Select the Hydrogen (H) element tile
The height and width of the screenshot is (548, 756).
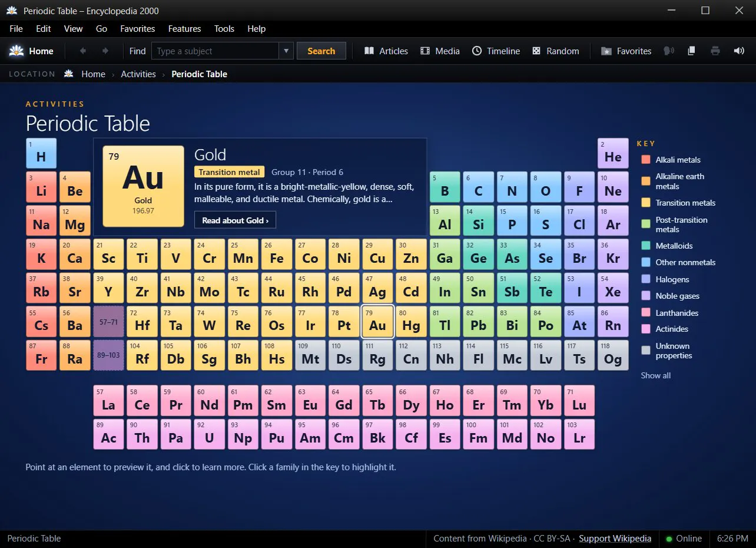coord(41,153)
